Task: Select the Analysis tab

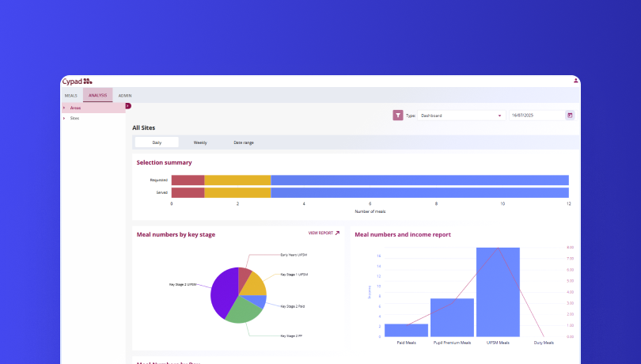Action: 98,95
